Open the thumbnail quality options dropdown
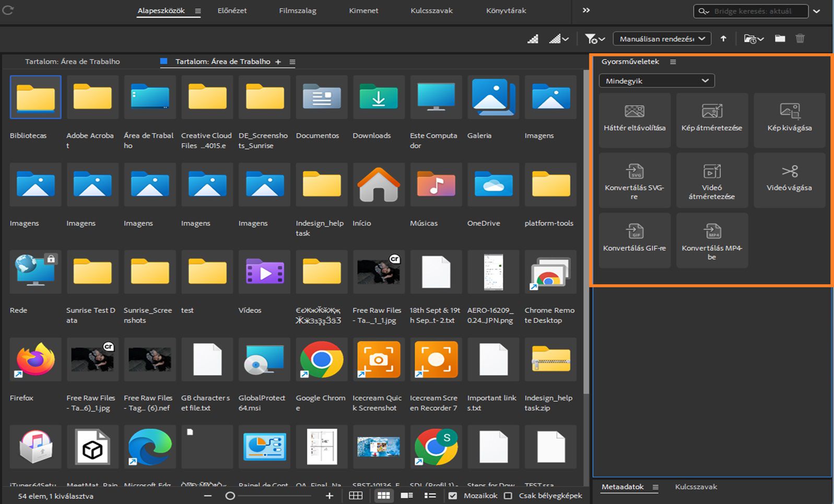This screenshot has height=504, width=834. (x=559, y=39)
